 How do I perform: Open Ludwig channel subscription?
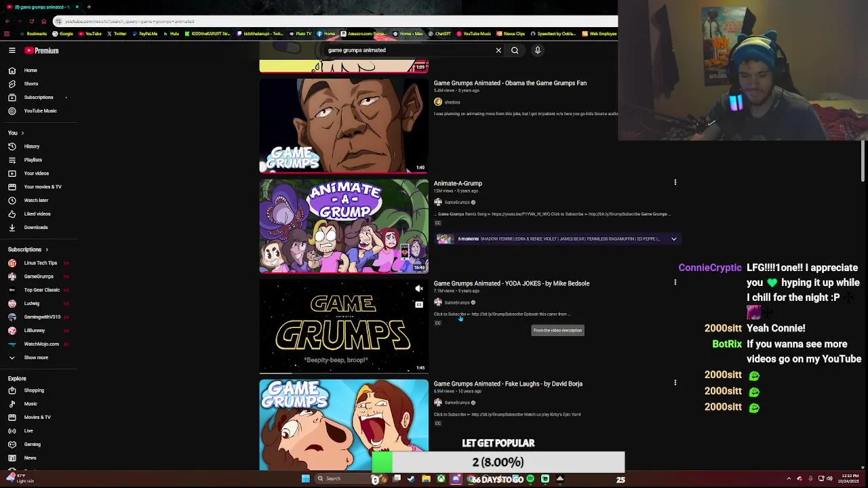[x=32, y=304]
